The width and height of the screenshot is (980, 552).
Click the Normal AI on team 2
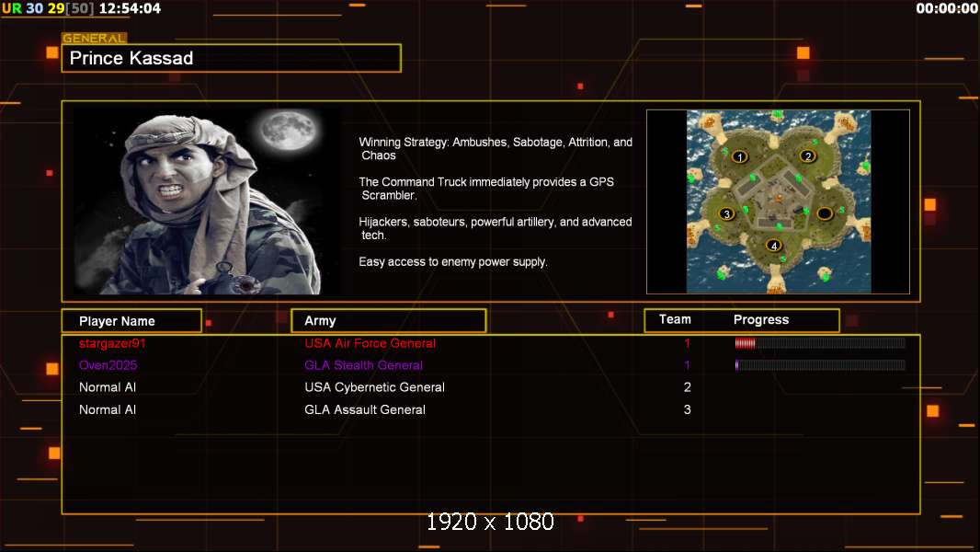108,387
